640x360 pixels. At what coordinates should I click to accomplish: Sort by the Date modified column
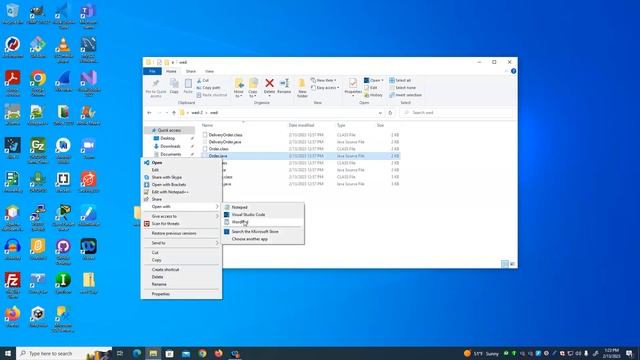click(301, 125)
